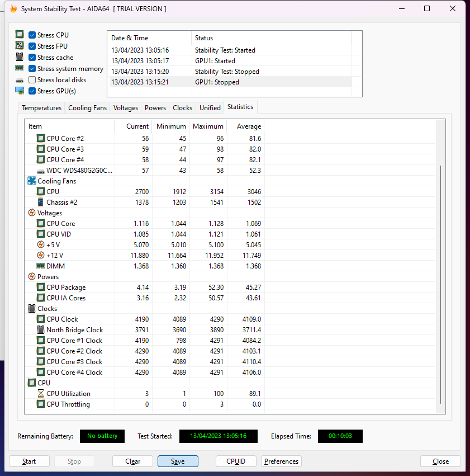The image size is (470, 476).
Task: Click the icon next to North Bridge Clock
Action: point(41,329)
